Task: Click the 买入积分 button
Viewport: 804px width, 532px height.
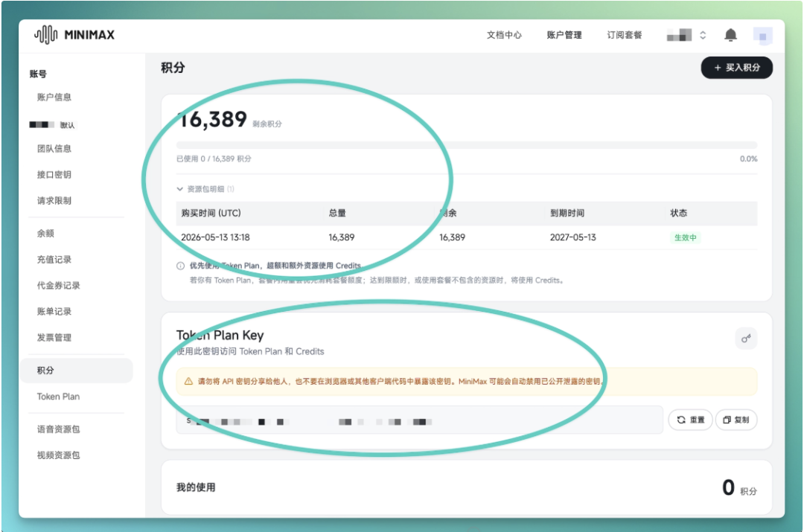Action: click(737, 68)
